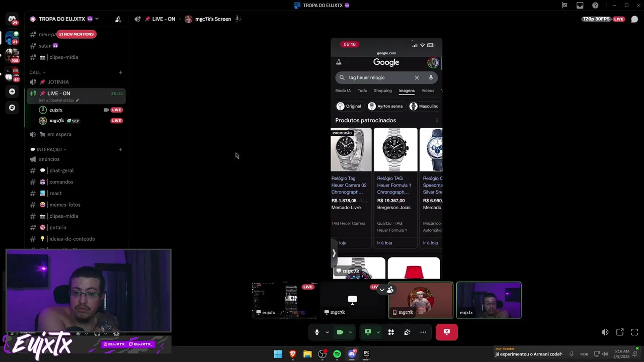Open the server with 21 unread badge
The height and width of the screenshot is (362, 644).
(12, 38)
